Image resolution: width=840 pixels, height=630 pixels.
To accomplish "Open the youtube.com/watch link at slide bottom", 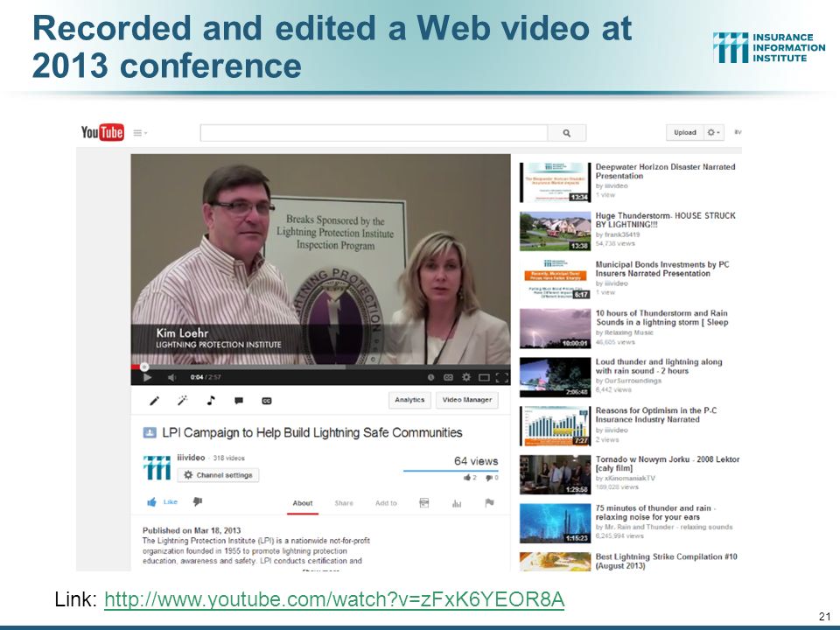I will [x=334, y=598].
